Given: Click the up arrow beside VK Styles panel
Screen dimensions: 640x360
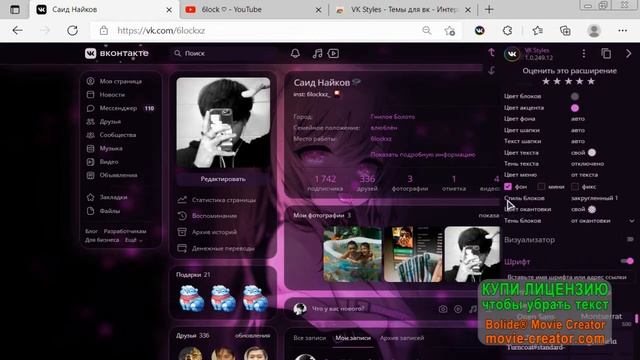Looking at the screenshot, I should click(x=491, y=53).
